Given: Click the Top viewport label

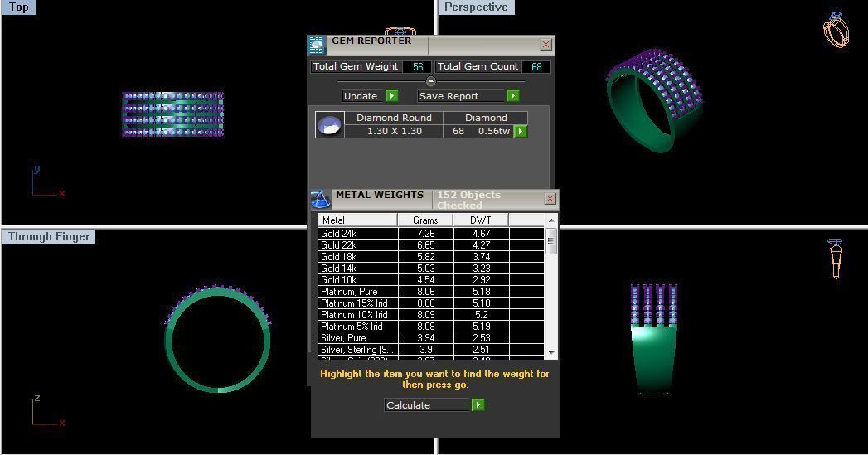Looking at the screenshot, I should click(19, 7).
